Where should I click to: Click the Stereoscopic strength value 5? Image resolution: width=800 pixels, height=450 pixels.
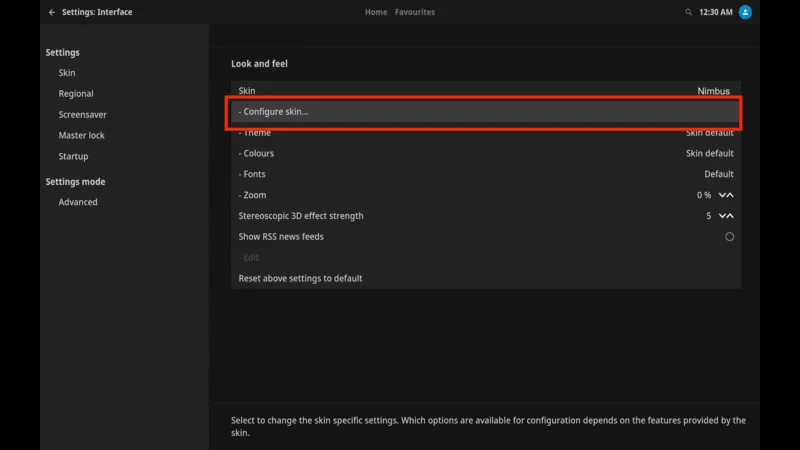click(709, 216)
